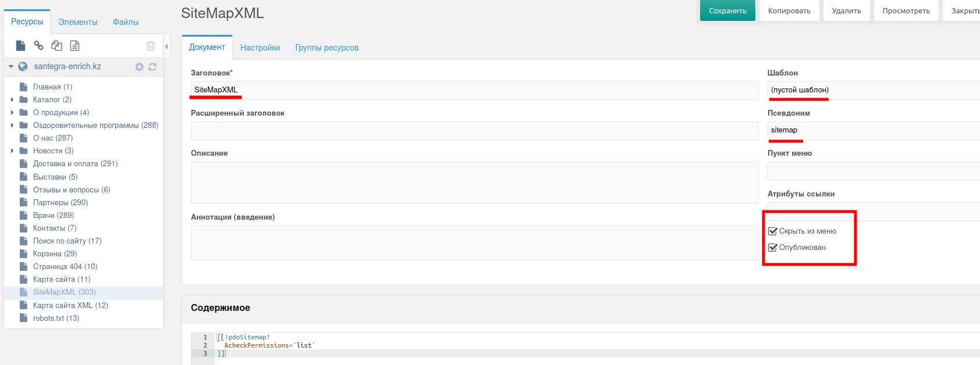Expand the Новости (3) tree node
The image size is (980, 365).
tap(12, 151)
